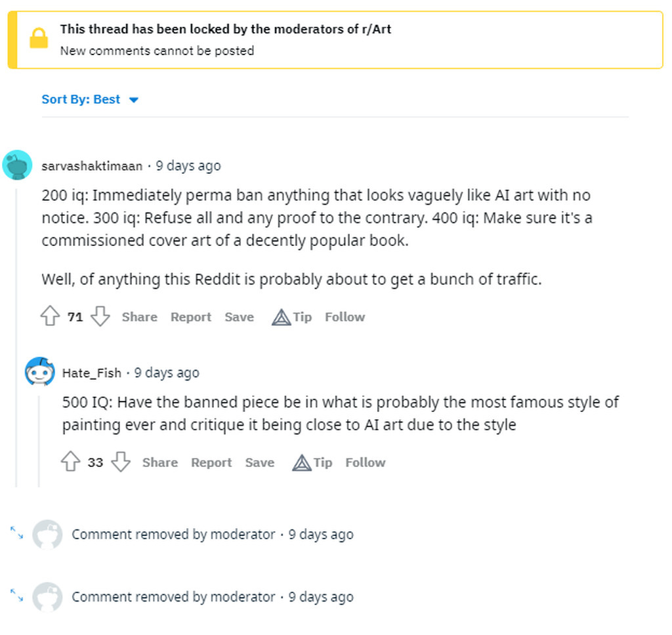Report Hate_Fish's reply
672x635 pixels.
coord(211,462)
